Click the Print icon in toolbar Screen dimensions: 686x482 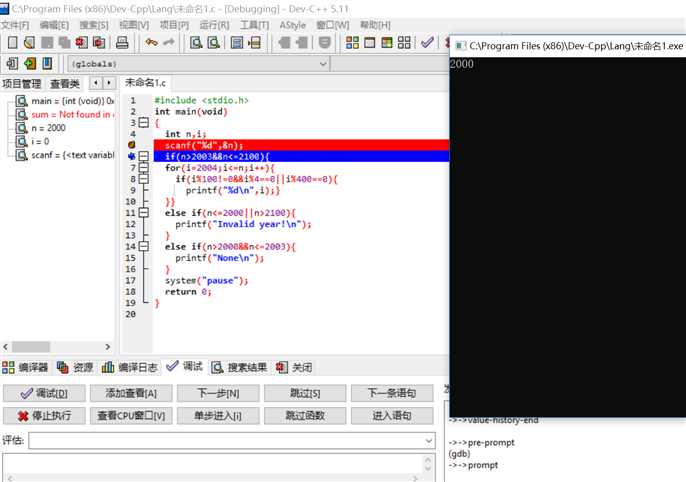point(122,42)
